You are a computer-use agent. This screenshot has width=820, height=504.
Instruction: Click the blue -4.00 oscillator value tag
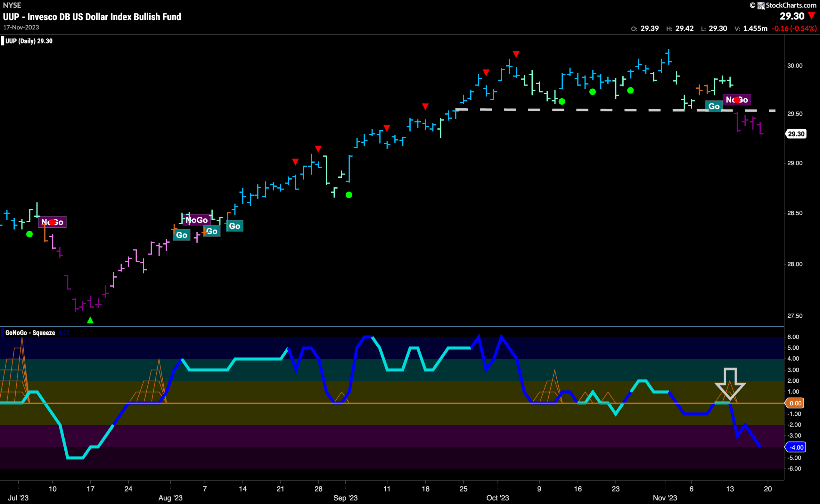click(796, 447)
